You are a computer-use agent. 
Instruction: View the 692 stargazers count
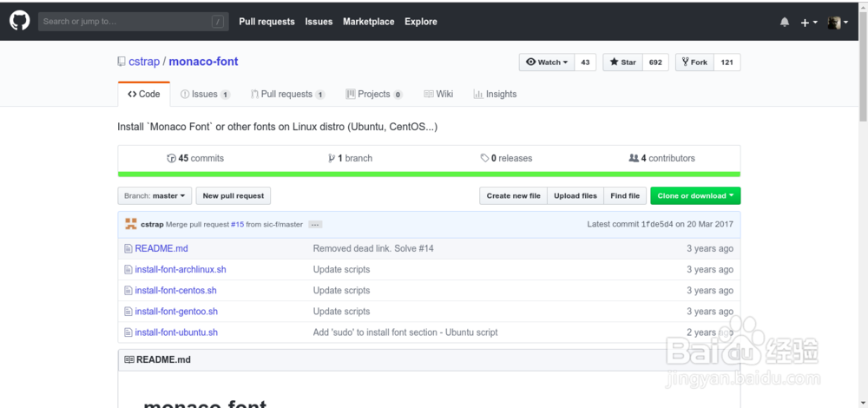click(x=655, y=62)
